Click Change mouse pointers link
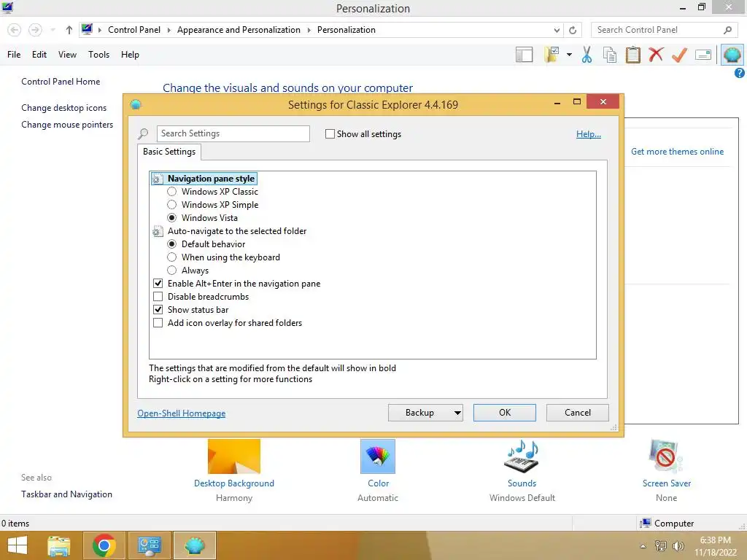 tap(67, 125)
